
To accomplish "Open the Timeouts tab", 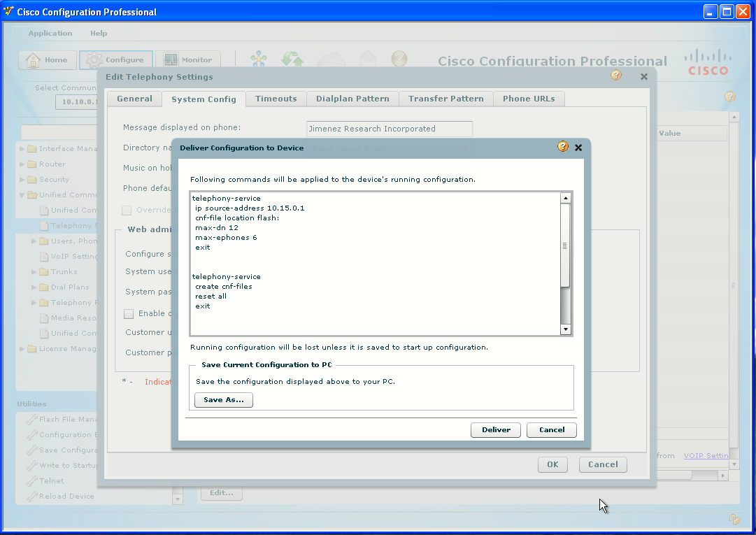I will point(276,99).
